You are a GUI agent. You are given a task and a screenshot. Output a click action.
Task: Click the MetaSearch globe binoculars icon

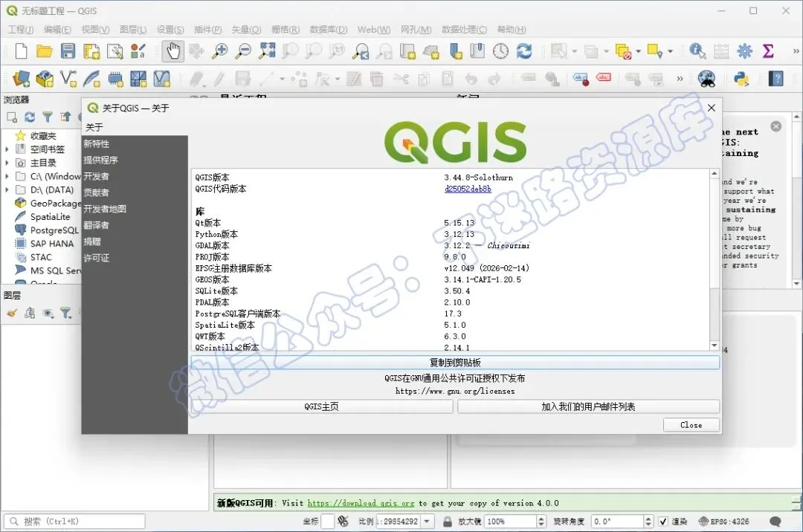(707, 79)
